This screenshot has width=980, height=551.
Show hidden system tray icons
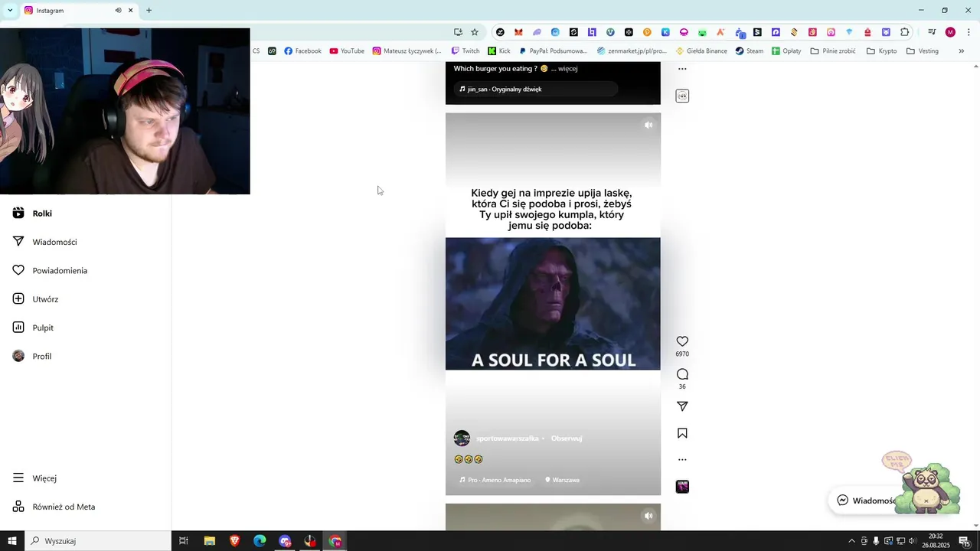point(851,541)
